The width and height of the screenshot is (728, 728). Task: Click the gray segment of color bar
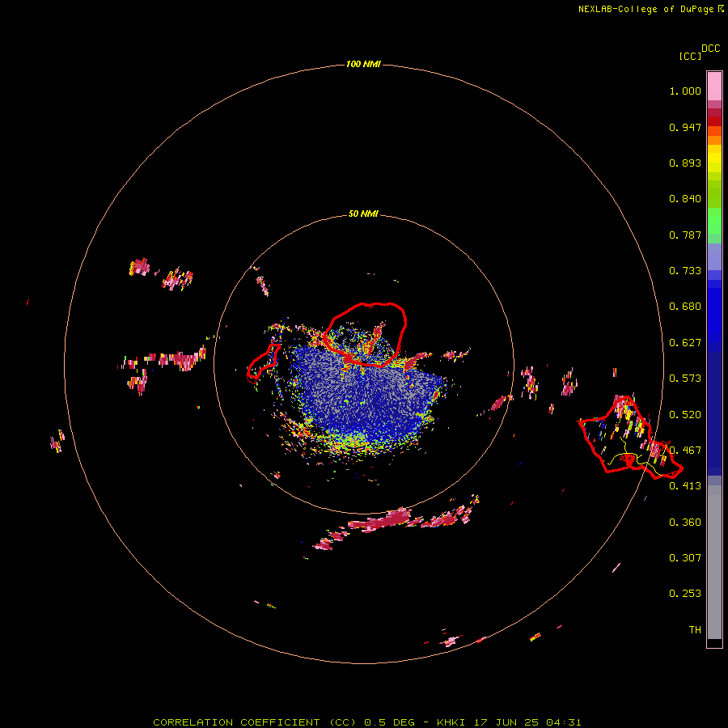pyautogui.click(x=714, y=562)
